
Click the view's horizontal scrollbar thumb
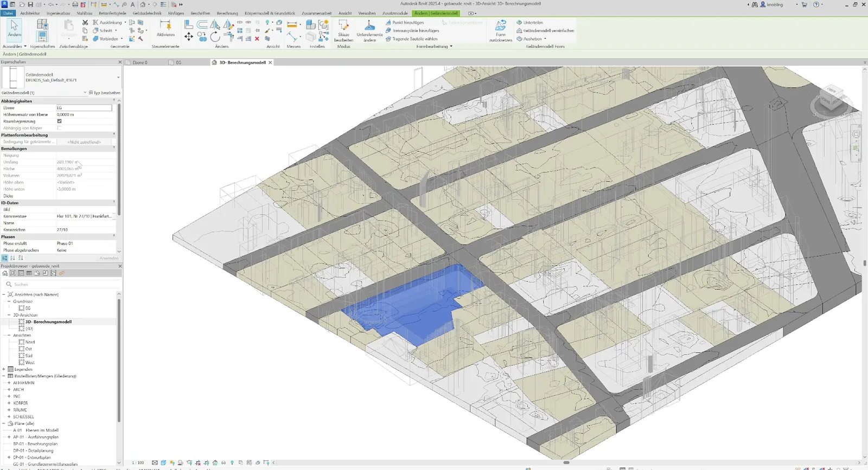tap(566, 462)
